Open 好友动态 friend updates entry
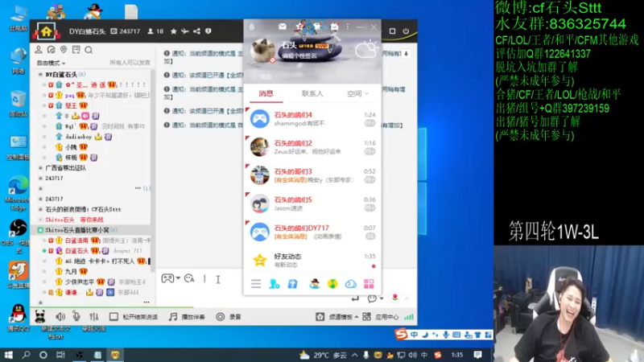 (x=312, y=260)
